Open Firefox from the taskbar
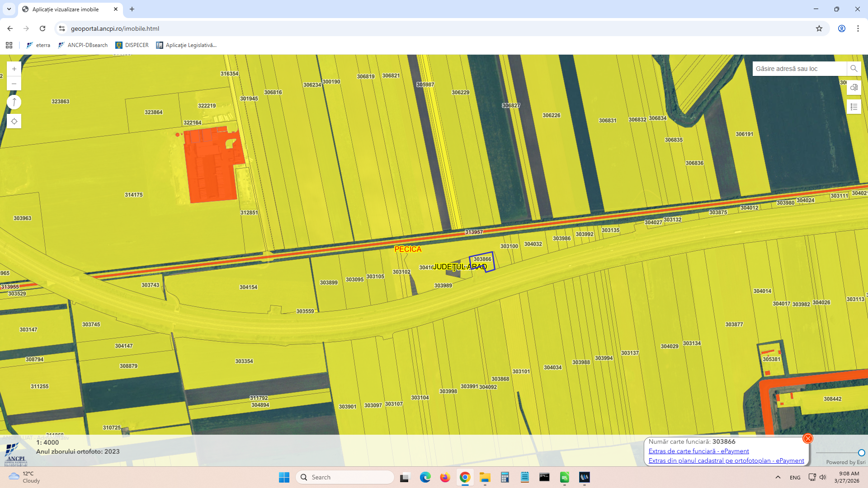This screenshot has width=868, height=488. point(445,477)
